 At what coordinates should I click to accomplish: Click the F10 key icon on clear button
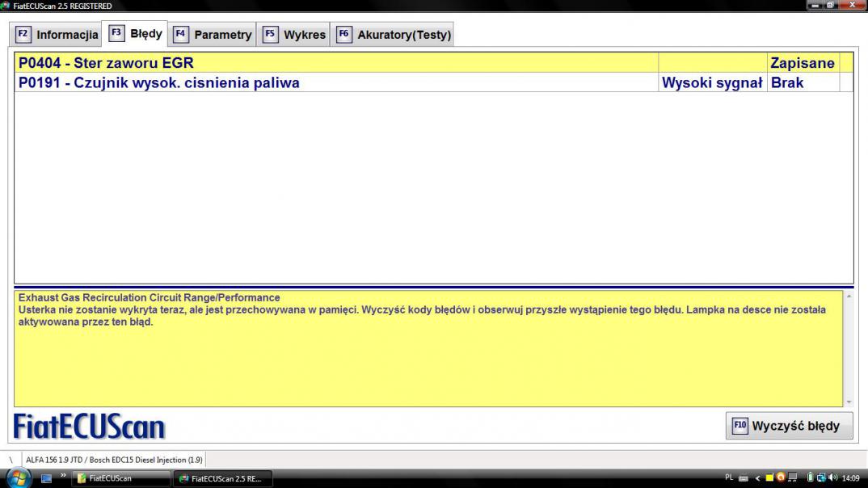pos(740,426)
